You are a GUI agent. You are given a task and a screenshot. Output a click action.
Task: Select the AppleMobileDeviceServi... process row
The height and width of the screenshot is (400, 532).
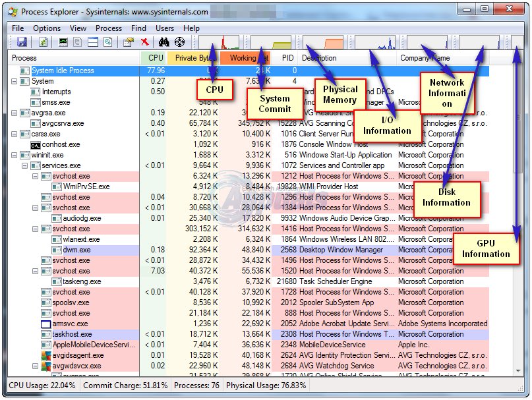249,345
